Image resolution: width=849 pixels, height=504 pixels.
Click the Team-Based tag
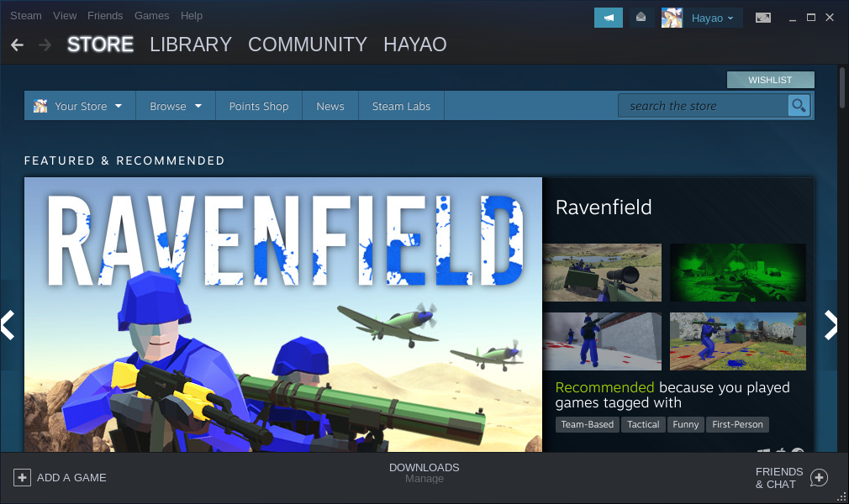pos(587,424)
